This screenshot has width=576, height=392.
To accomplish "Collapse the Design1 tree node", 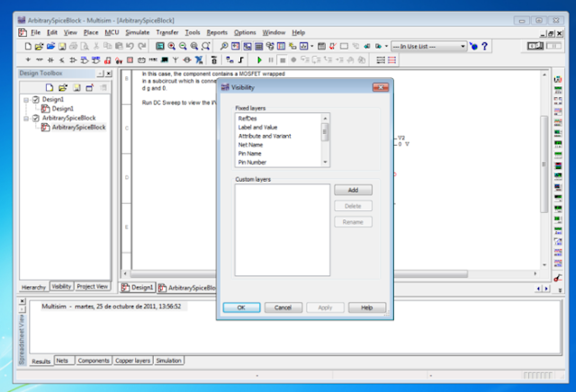I will (x=26, y=100).
